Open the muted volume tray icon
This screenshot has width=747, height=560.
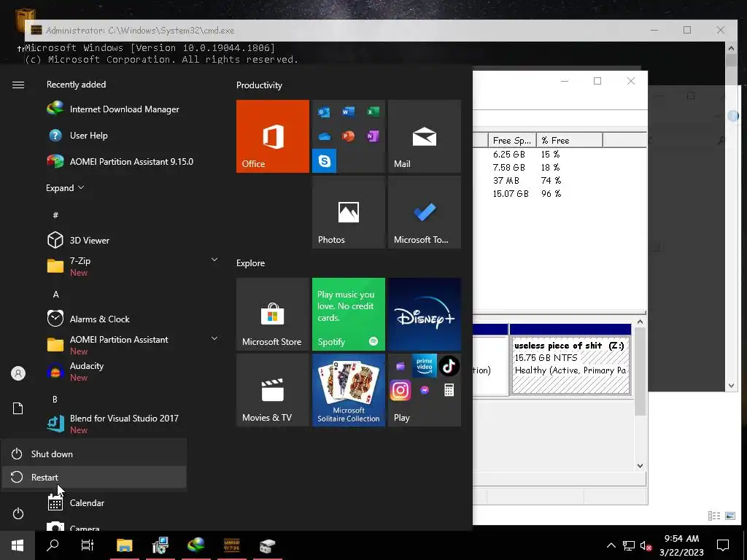646,545
